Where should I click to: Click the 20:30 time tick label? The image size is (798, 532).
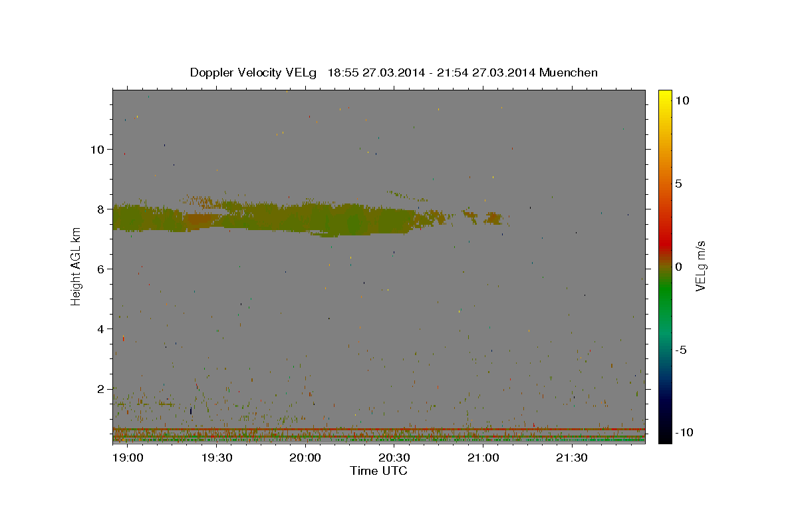[x=394, y=458]
